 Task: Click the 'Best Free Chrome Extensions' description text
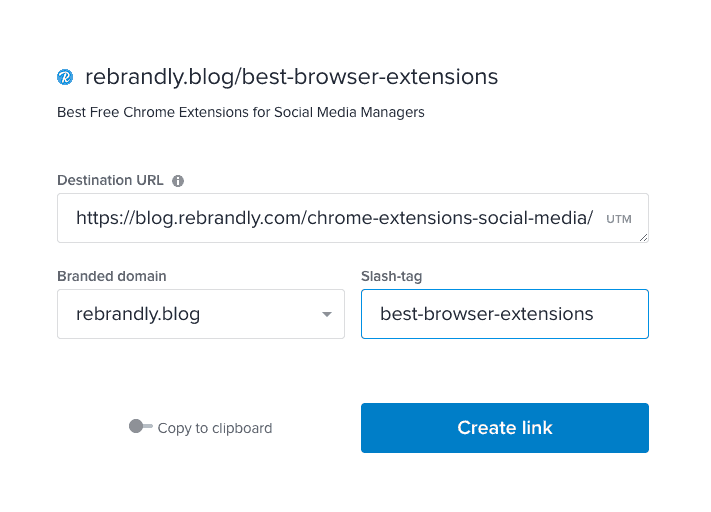[240, 112]
